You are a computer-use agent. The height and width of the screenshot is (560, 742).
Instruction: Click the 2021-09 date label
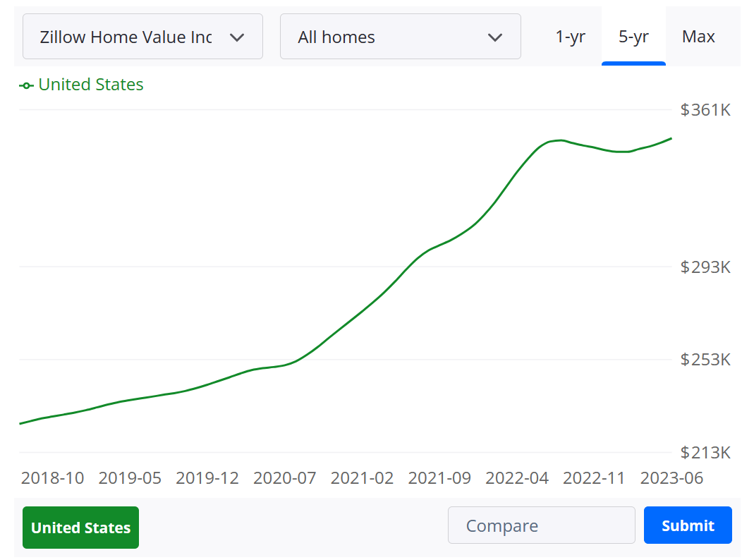coord(439,478)
